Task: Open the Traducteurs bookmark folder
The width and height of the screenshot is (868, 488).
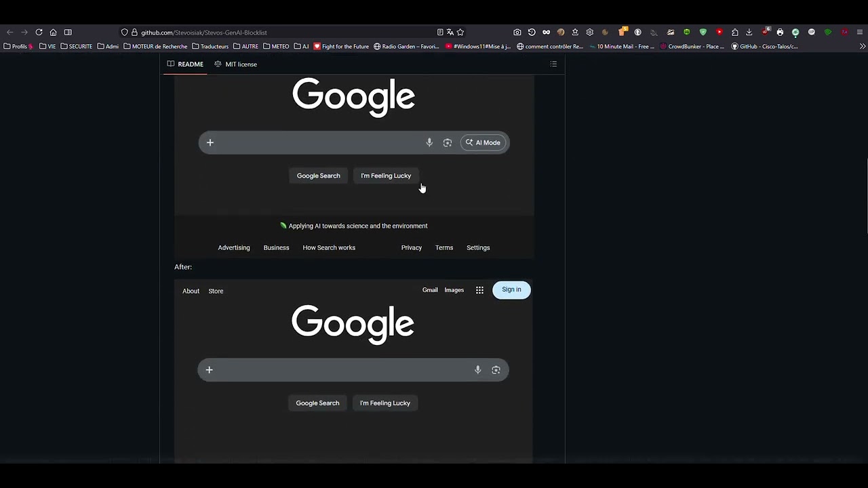Action: click(210, 46)
